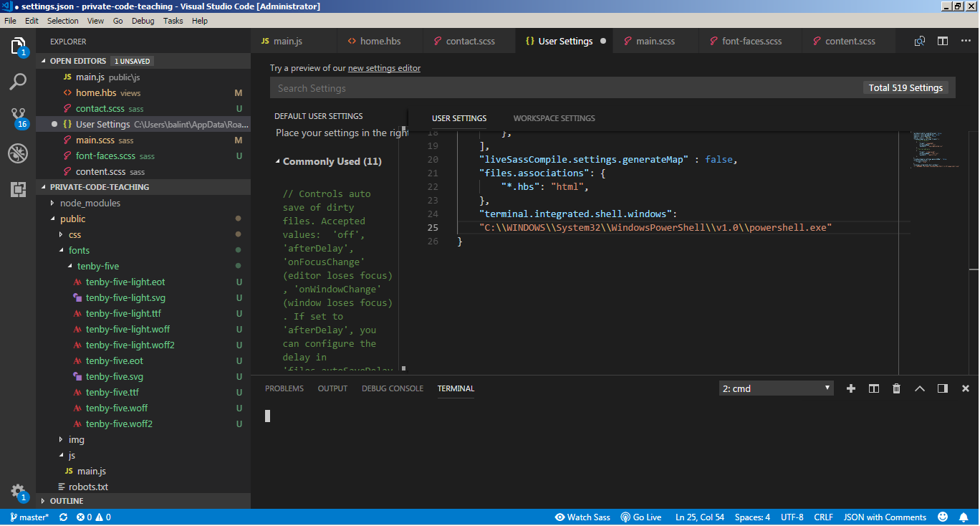Create a new terminal with the plus icon
The image size is (980, 526).
(850, 388)
